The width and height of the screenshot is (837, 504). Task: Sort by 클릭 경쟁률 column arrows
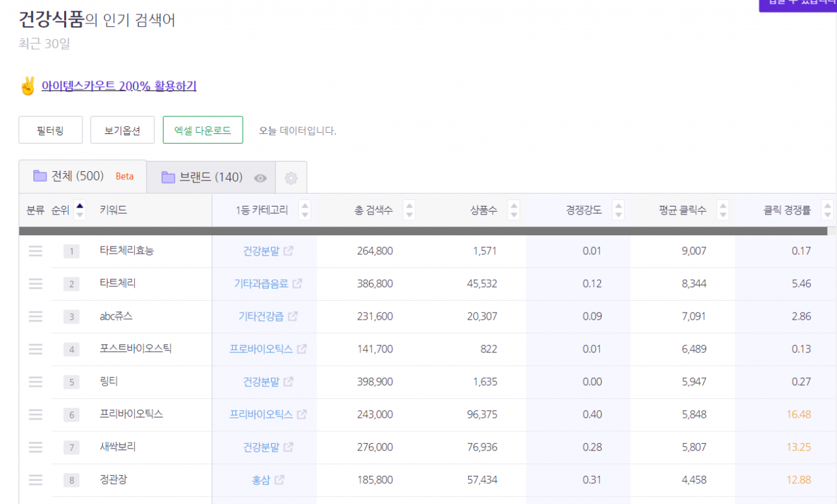[828, 210]
